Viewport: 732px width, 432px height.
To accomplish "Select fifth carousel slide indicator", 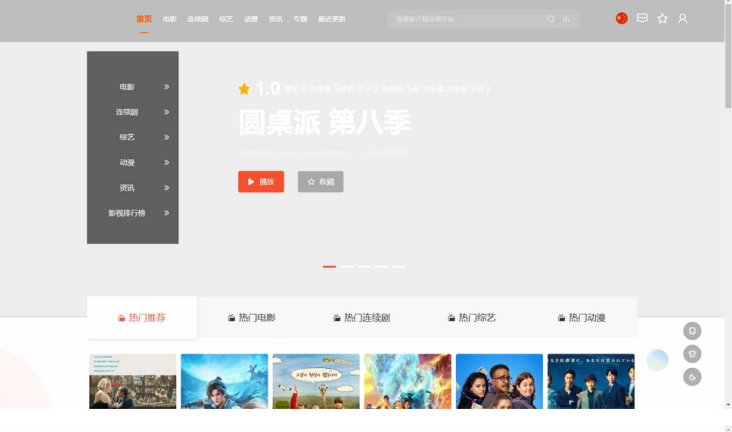I will (399, 267).
